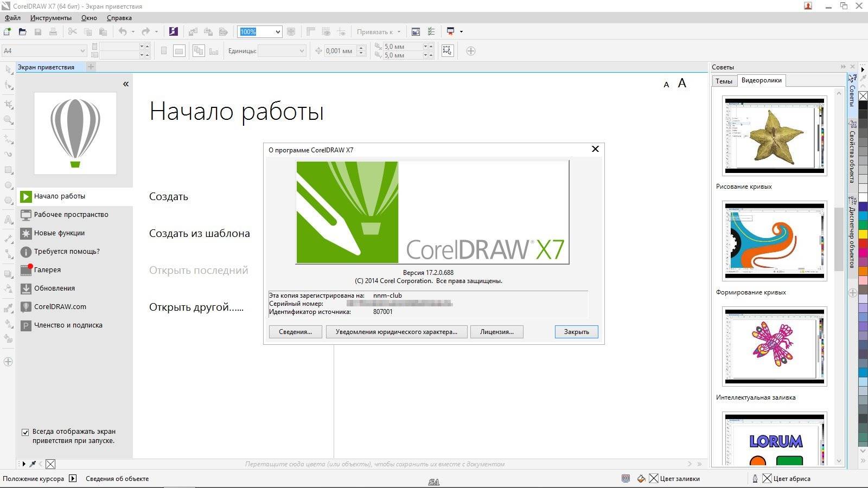Click the larger text size A

(x=682, y=83)
